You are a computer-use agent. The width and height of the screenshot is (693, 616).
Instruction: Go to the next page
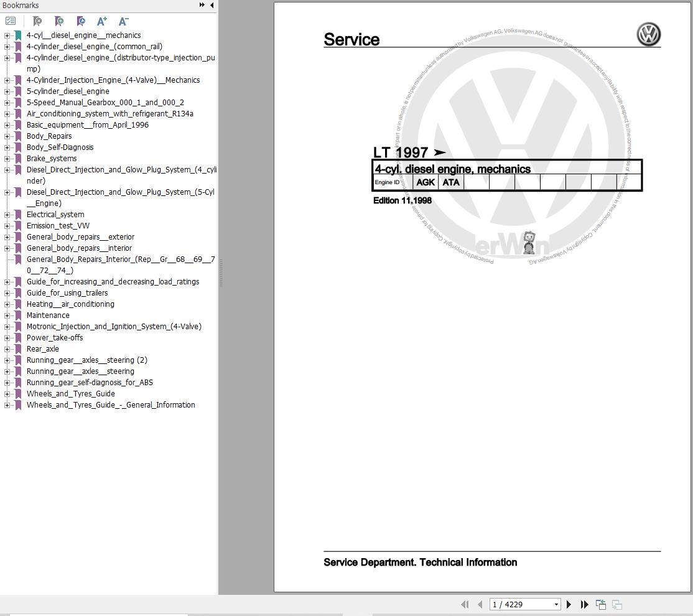coord(569,604)
